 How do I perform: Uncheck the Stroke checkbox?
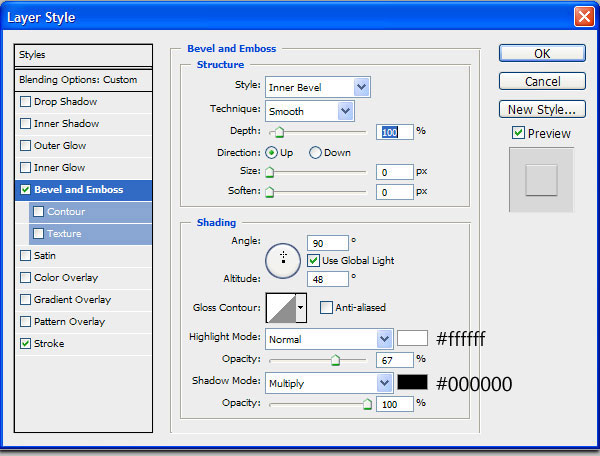click(x=25, y=344)
